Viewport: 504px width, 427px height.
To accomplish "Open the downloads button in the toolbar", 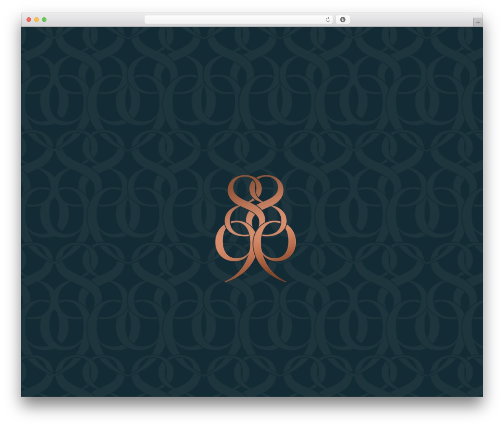I will 343,20.
